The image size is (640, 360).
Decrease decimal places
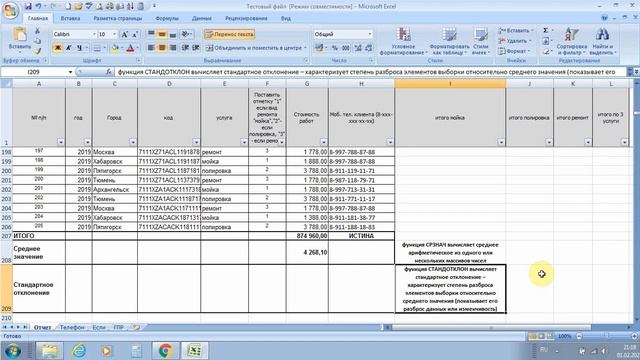click(x=369, y=48)
